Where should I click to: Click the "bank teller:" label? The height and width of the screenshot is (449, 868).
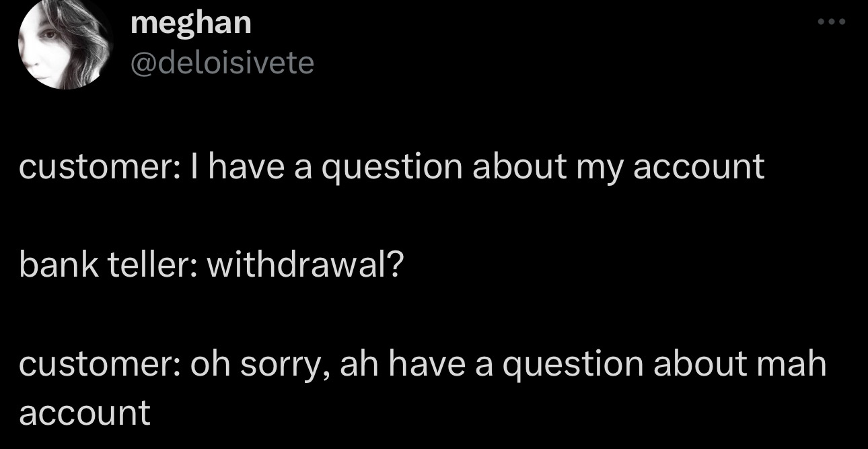108,266
